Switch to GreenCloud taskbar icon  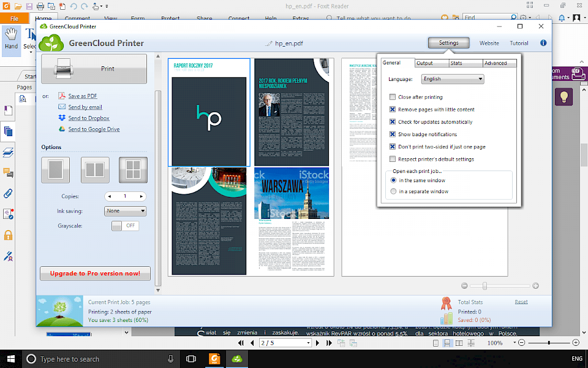(236, 359)
